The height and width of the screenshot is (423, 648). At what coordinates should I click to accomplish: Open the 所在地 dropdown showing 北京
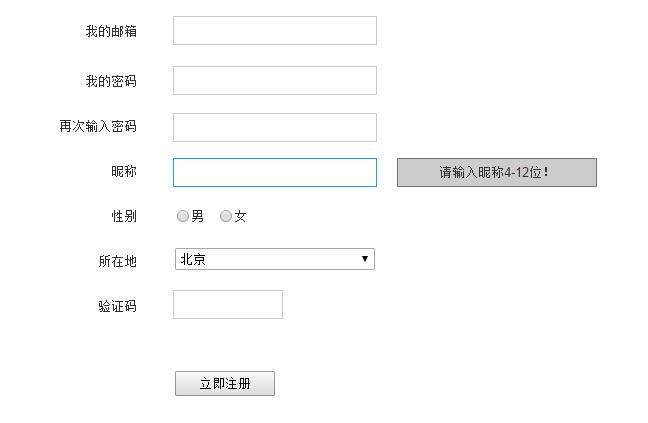point(268,259)
